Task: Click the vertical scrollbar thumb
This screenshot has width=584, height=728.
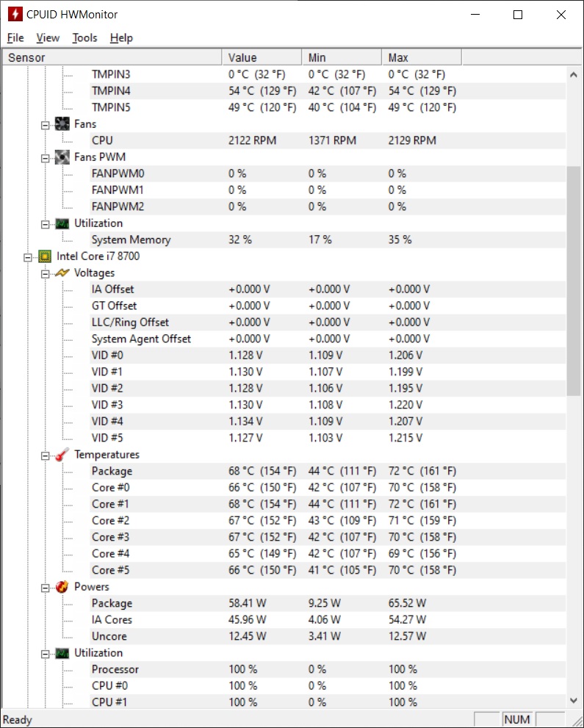Action: 574,279
